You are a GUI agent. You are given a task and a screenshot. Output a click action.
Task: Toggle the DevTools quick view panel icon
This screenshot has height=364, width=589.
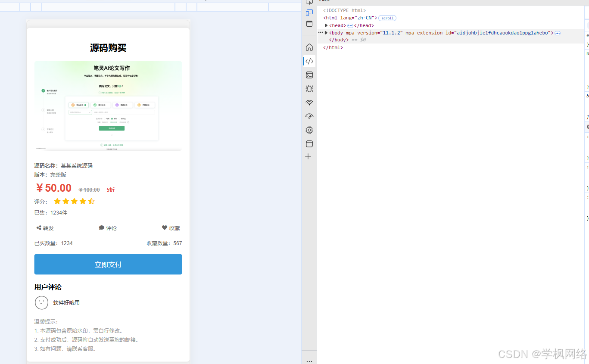[309, 24]
